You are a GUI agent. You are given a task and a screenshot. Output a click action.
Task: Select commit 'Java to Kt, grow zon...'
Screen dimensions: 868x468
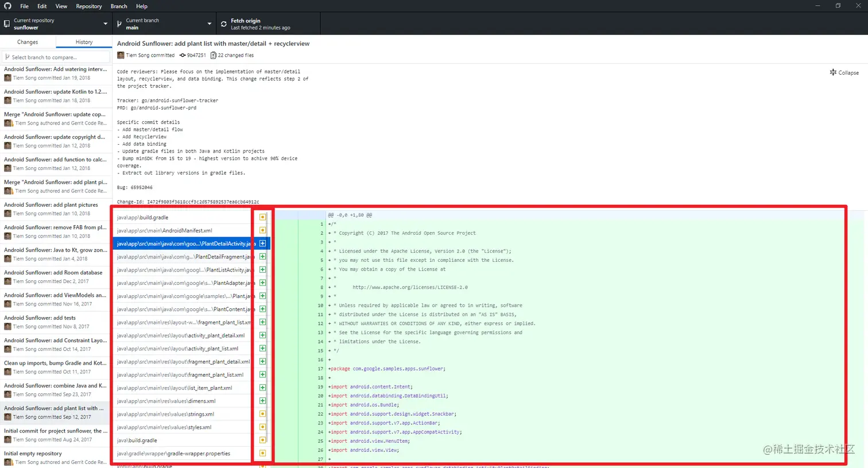click(56, 254)
